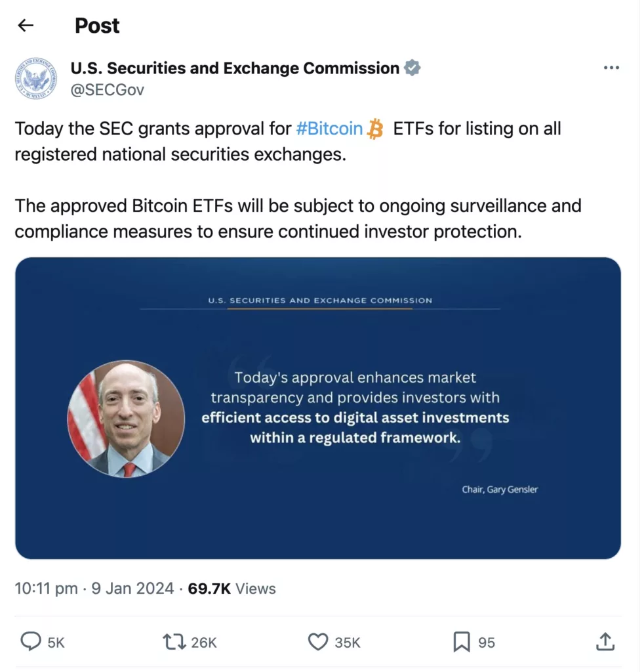
Task: Open the #Bitcoin hashtag link
Action: coord(329,129)
